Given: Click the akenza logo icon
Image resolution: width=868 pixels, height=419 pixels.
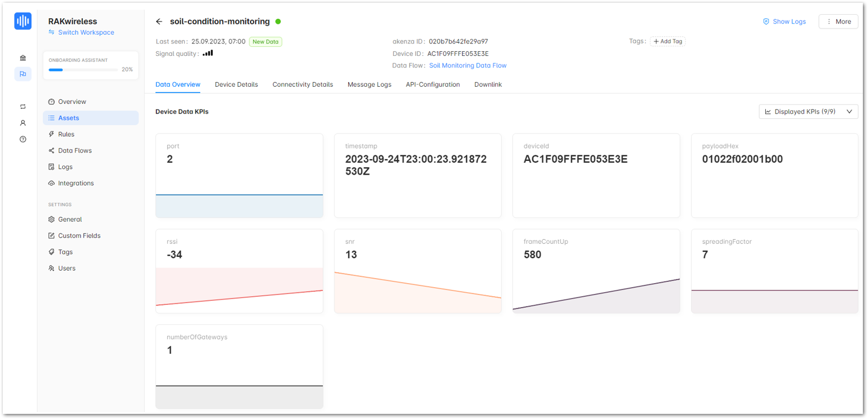Looking at the screenshot, I should click(23, 22).
